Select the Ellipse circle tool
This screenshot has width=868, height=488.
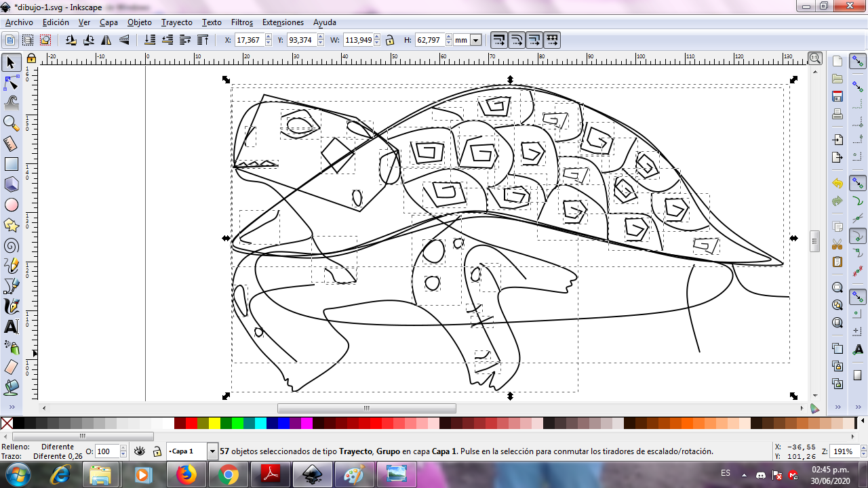point(11,205)
